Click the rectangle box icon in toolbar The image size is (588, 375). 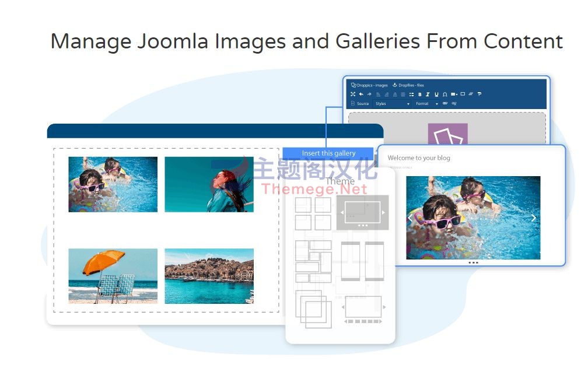pos(463,94)
